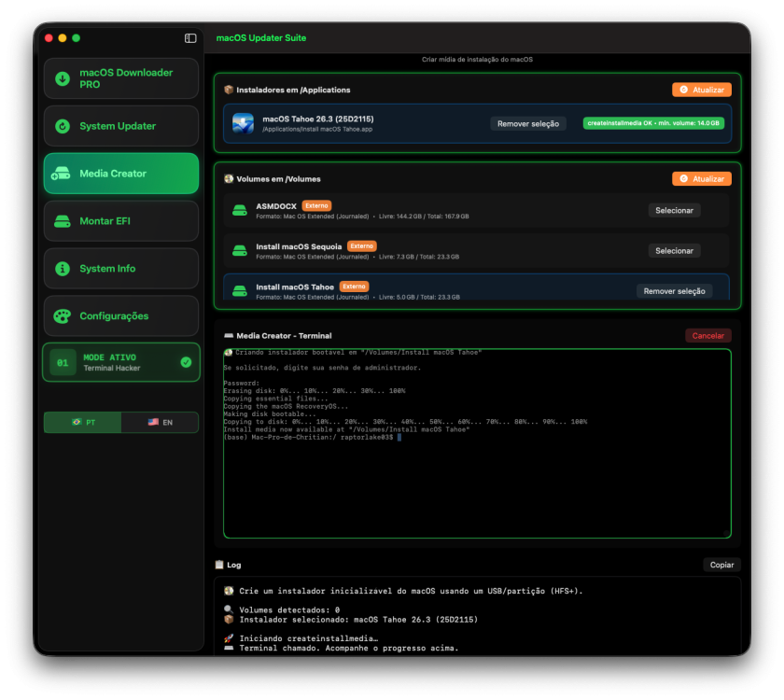This screenshot has width=784, height=700.
Task: Click the Externo badge beside Sequoia
Action: point(361,246)
